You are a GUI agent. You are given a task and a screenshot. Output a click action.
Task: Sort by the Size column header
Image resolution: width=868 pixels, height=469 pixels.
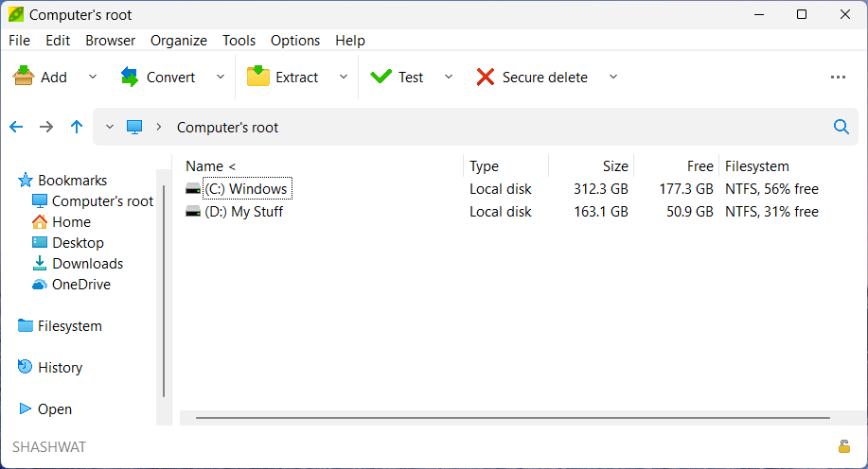point(614,166)
